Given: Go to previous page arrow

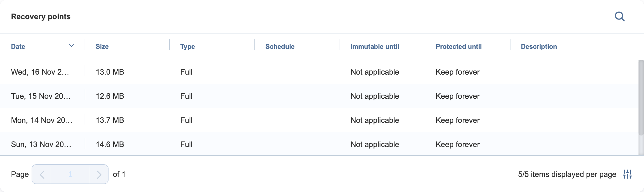Looking at the screenshot, I should (42, 174).
